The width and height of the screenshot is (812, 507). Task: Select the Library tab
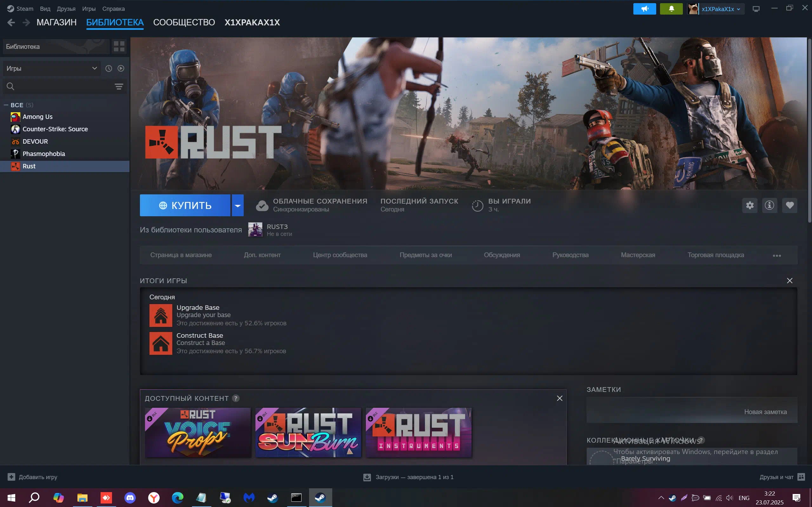coord(115,23)
